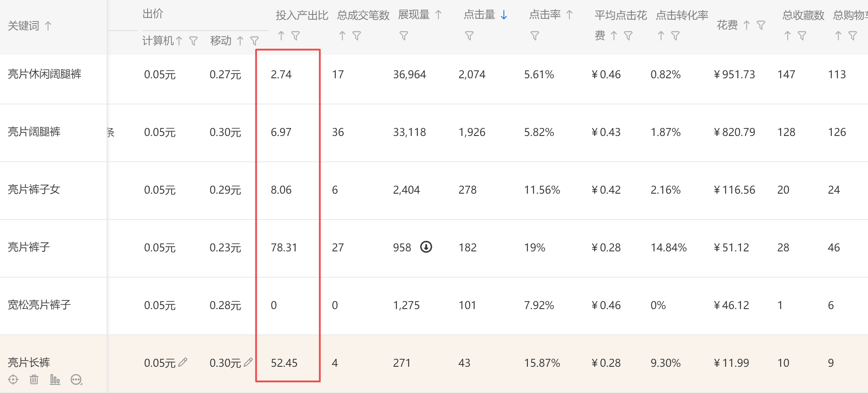Click average click cost ¥0.42
868x393 pixels.
click(x=606, y=190)
